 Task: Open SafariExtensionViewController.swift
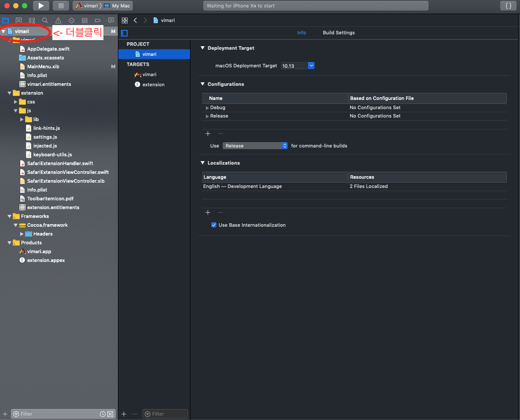click(68, 172)
